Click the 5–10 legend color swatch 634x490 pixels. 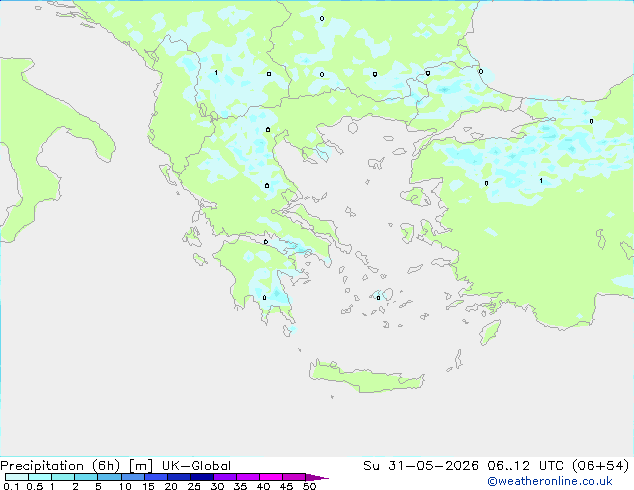[x=109, y=477]
